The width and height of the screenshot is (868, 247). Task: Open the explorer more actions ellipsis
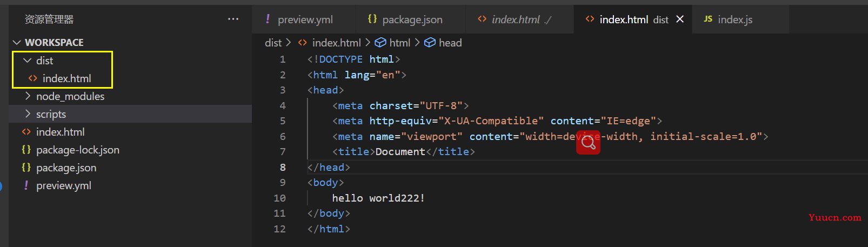coord(233,19)
